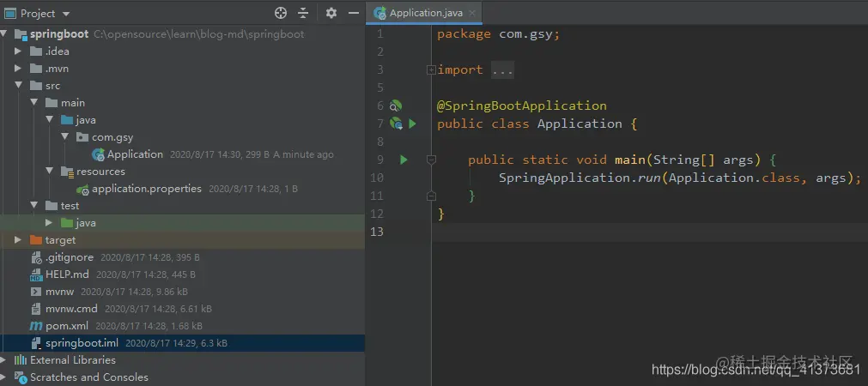Collapse the main folder
The width and height of the screenshot is (868, 386).
pyautogui.click(x=33, y=103)
